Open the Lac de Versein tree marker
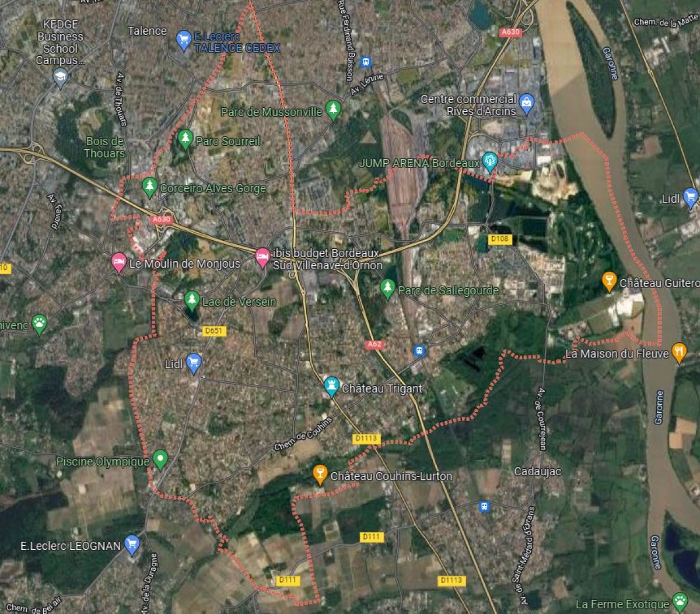The height and width of the screenshot is (614, 700). coord(192,300)
